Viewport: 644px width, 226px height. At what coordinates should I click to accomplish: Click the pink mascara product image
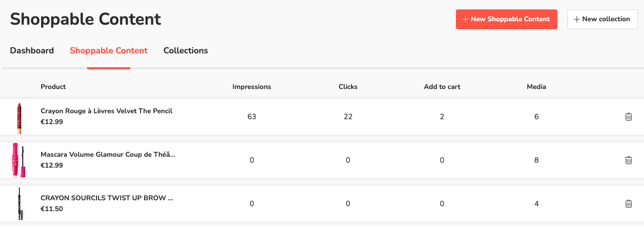pyautogui.click(x=18, y=160)
